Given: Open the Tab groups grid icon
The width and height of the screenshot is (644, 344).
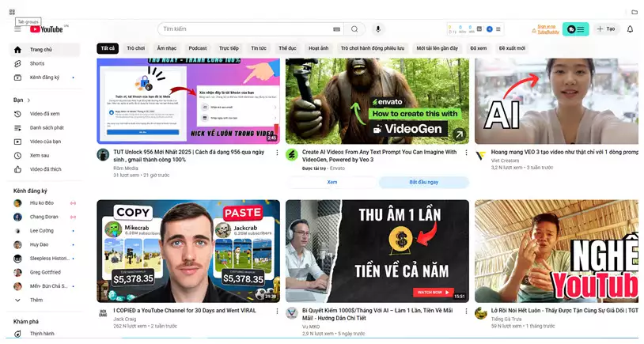Looking at the screenshot, I should (x=12, y=12).
